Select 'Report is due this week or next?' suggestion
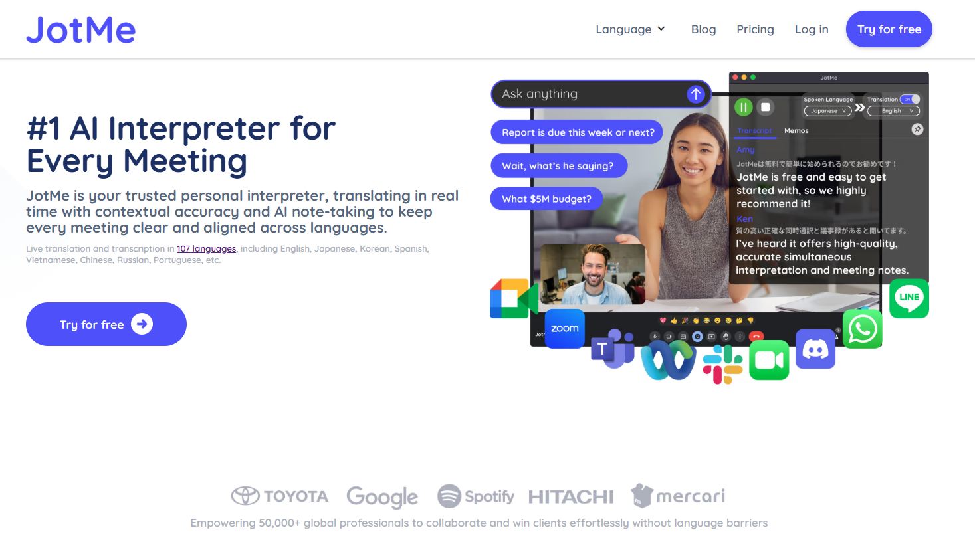The height and width of the screenshot is (560, 975). click(x=577, y=132)
